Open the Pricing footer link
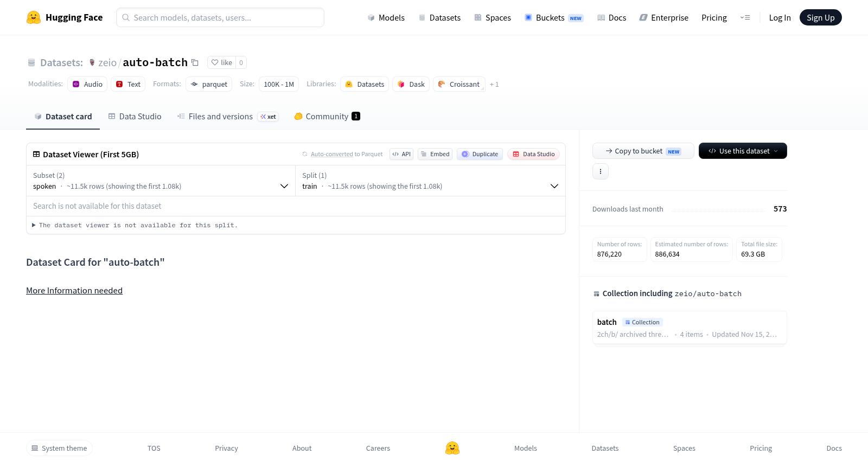 pos(761,448)
